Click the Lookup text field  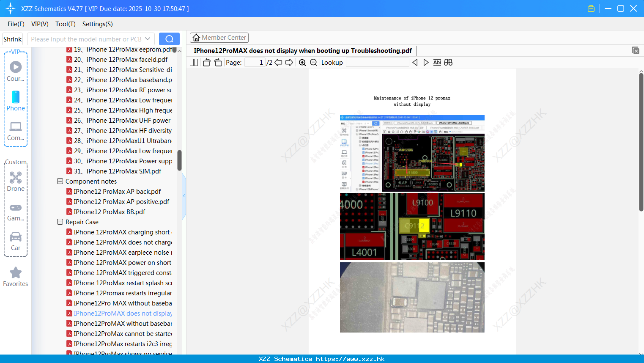377,62
